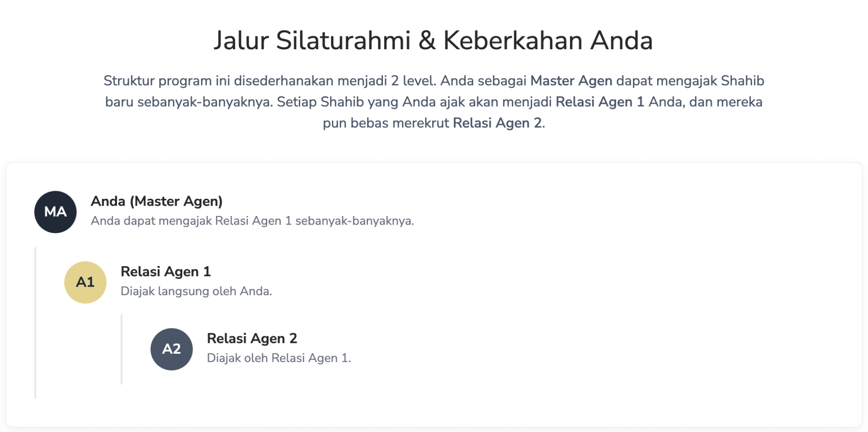The width and height of the screenshot is (868, 432).
Task: Click the word "Keberkahan" in the heading
Action: (x=512, y=40)
